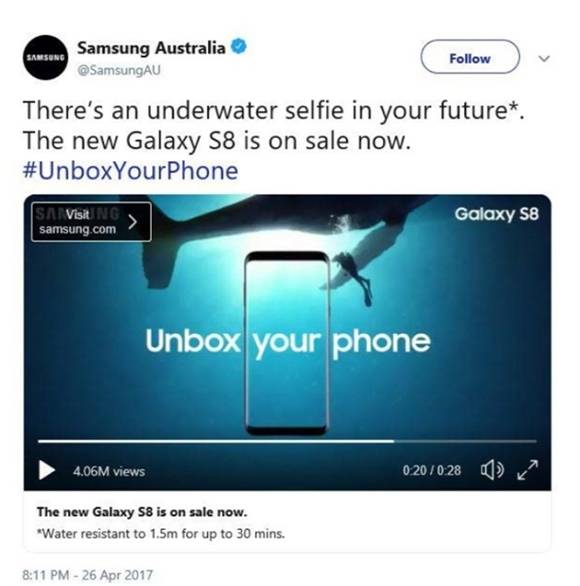Expand the video to fullscreen
The image size is (580, 586).
click(x=528, y=470)
